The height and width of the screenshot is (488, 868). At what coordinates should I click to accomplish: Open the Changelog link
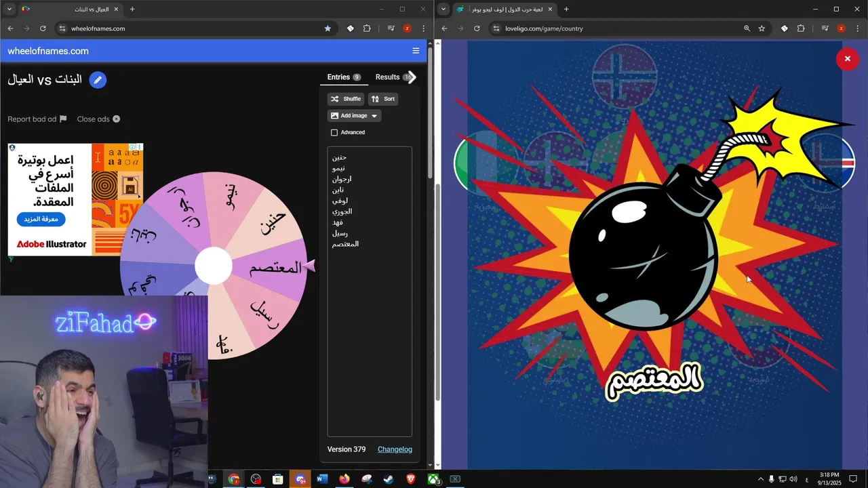(395, 449)
